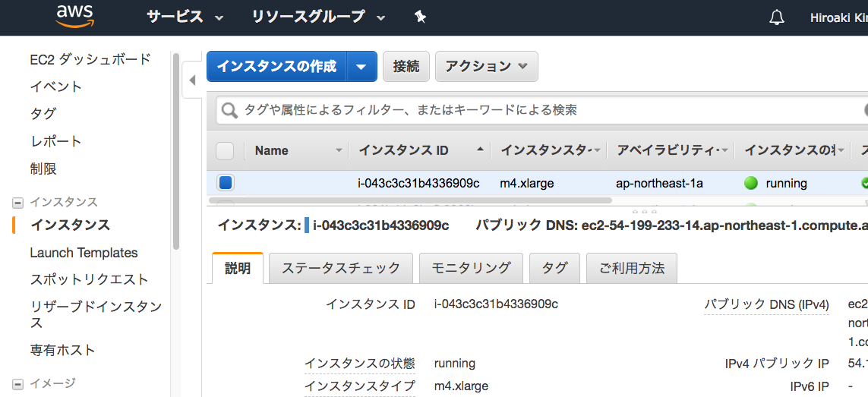Collapse the sidebar with the left arrow
Screen dimensions: 868x397
[193, 80]
